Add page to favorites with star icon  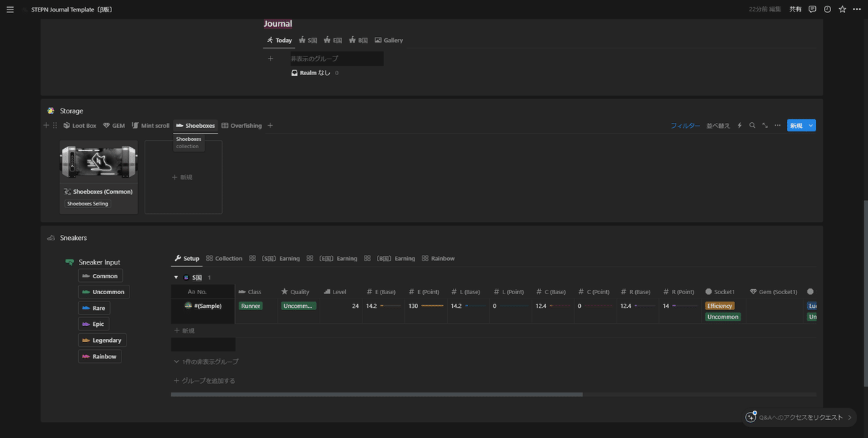[x=842, y=9]
